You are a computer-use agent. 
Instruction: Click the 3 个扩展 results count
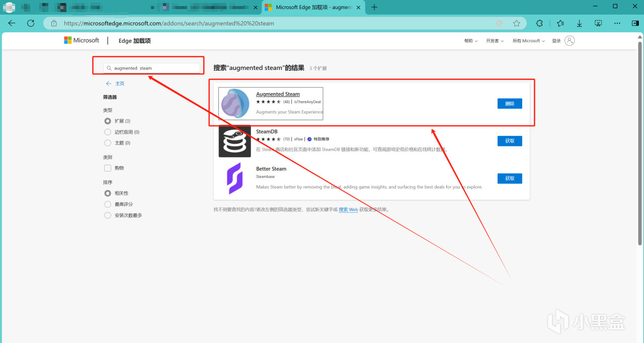[x=318, y=68]
